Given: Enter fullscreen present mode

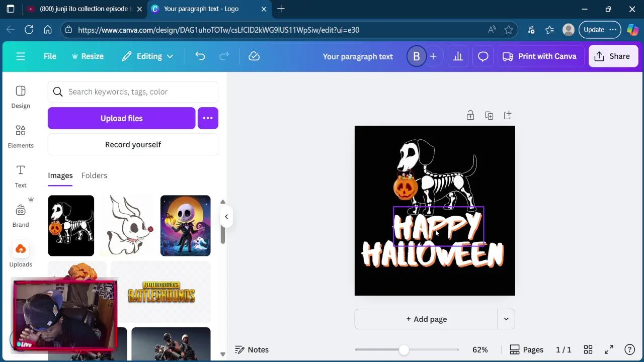Looking at the screenshot, I should coord(609,350).
